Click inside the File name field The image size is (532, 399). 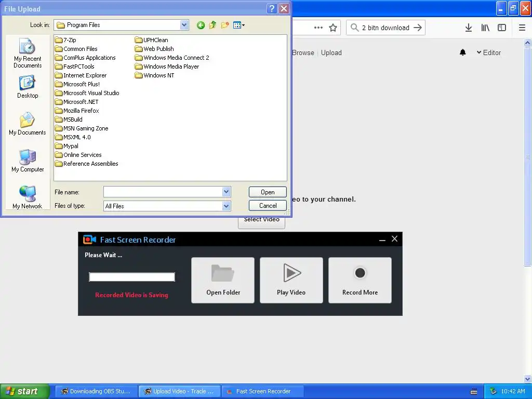click(163, 192)
